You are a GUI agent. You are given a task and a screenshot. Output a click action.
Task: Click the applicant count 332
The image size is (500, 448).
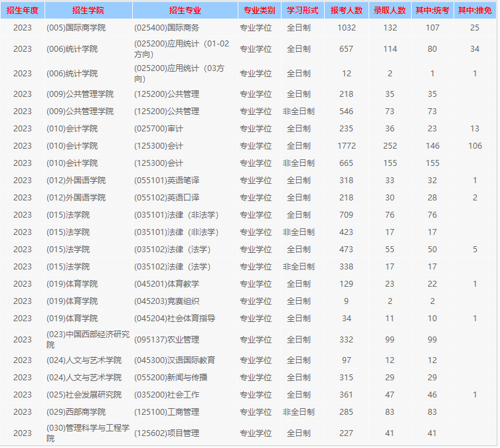tap(347, 340)
